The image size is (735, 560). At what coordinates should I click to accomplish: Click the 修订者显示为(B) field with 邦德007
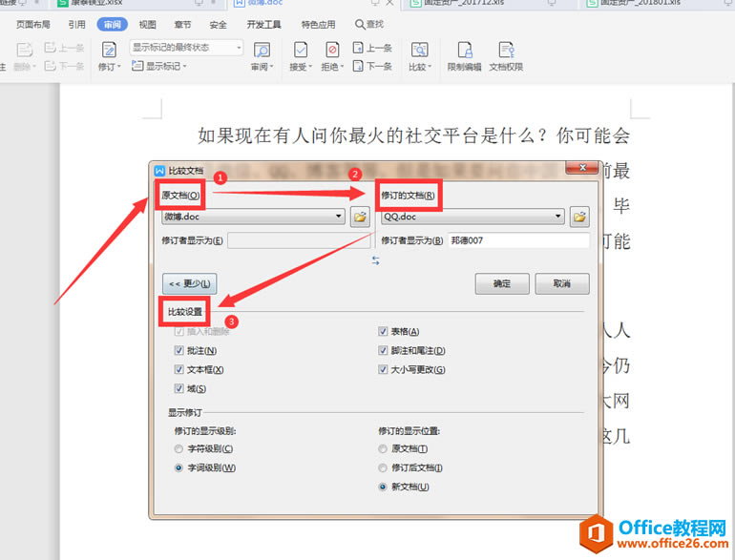pyautogui.click(x=518, y=240)
